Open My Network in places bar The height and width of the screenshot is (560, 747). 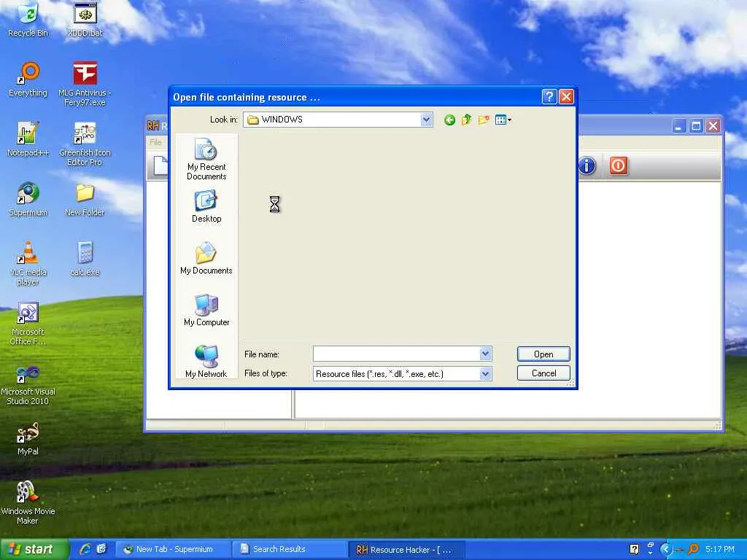point(206,362)
